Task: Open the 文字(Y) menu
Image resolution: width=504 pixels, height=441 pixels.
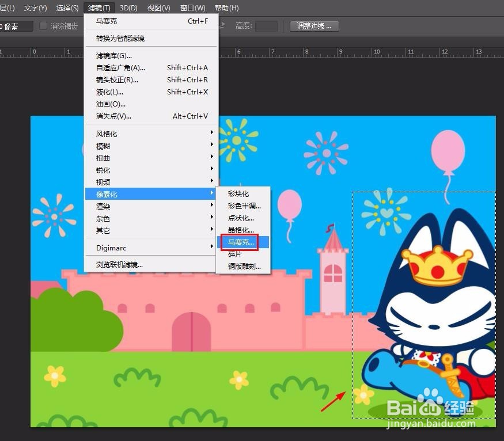Action: [35, 7]
